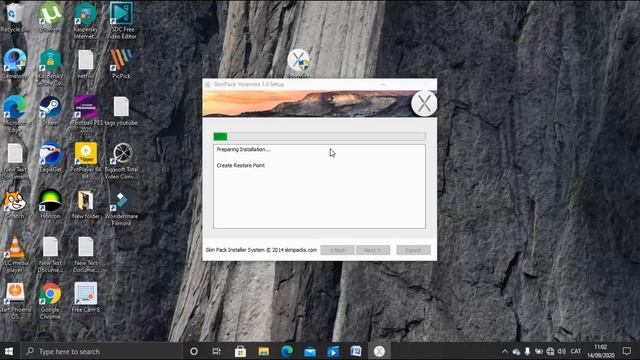Open the Action Center notifications

[627, 351]
